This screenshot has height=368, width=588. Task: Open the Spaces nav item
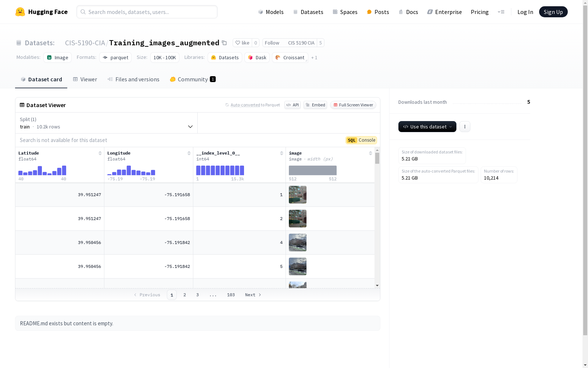pyautogui.click(x=345, y=12)
